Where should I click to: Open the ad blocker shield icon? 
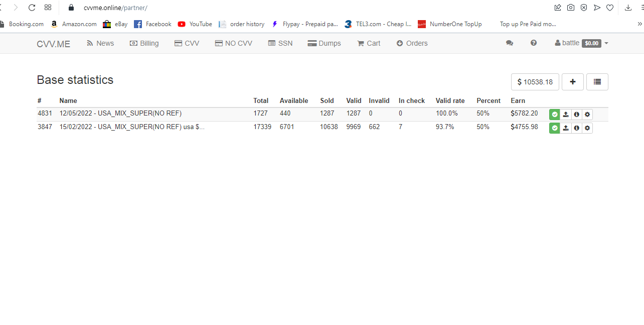[584, 8]
